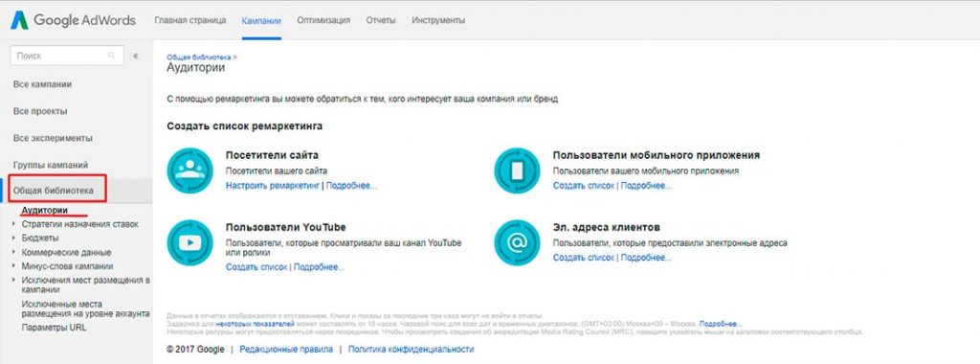Screen dimensions: 980x364
Task: Expand Стратегии назначения ставок arrow
Action: (x=13, y=223)
